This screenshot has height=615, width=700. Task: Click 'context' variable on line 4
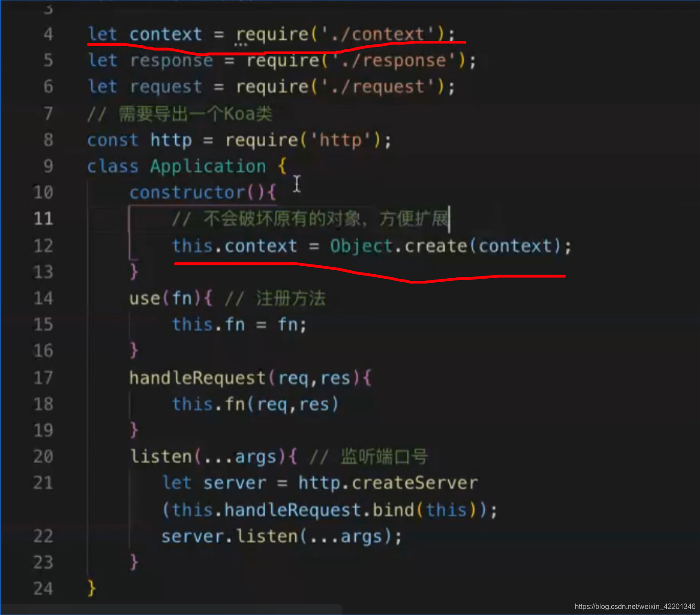pos(165,34)
